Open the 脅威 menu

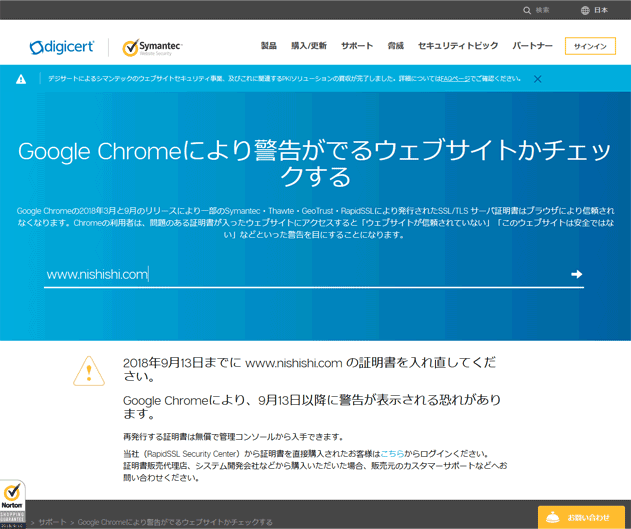click(x=395, y=46)
